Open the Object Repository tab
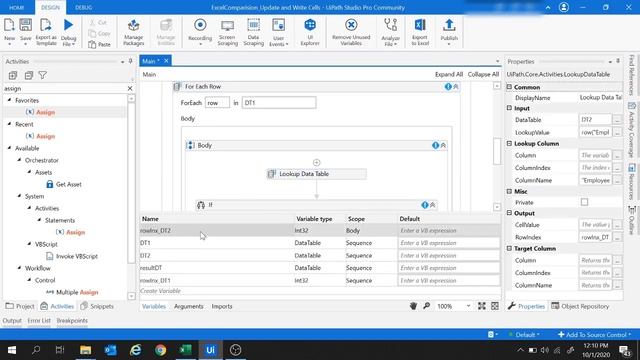This screenshot has width=640, height=360. click(x=580, y=306)
